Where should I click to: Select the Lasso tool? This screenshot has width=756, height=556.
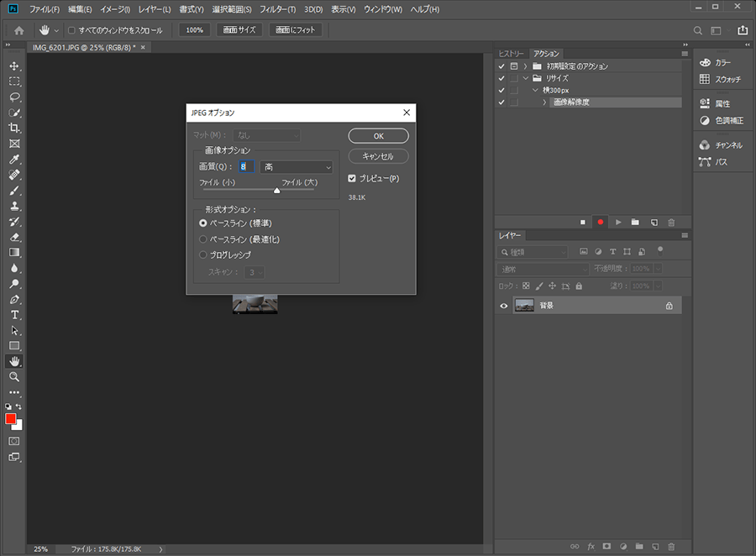(14, 97)
